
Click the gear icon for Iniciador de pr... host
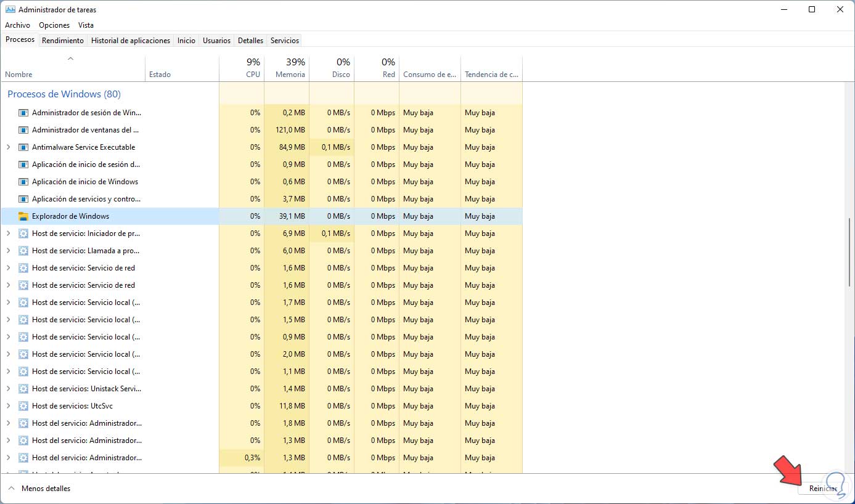[x=23, y=234]
